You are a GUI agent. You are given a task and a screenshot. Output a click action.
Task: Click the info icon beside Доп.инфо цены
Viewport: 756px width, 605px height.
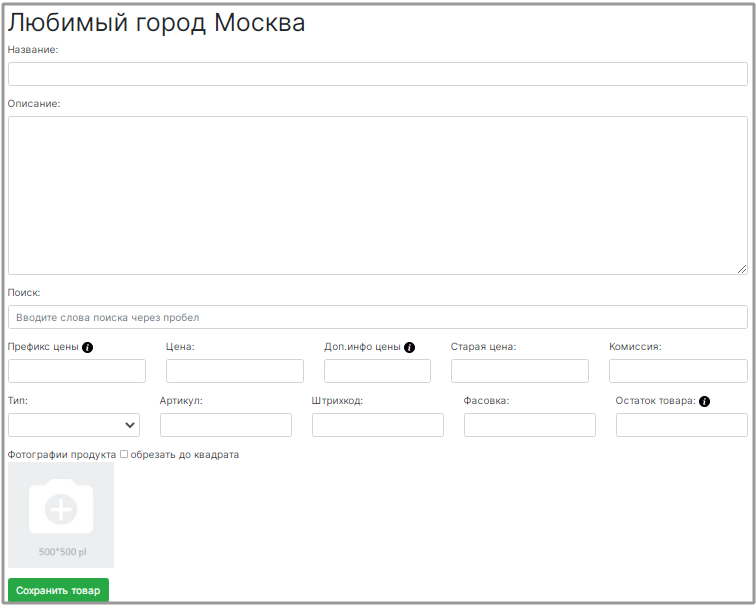coord(409,347)
